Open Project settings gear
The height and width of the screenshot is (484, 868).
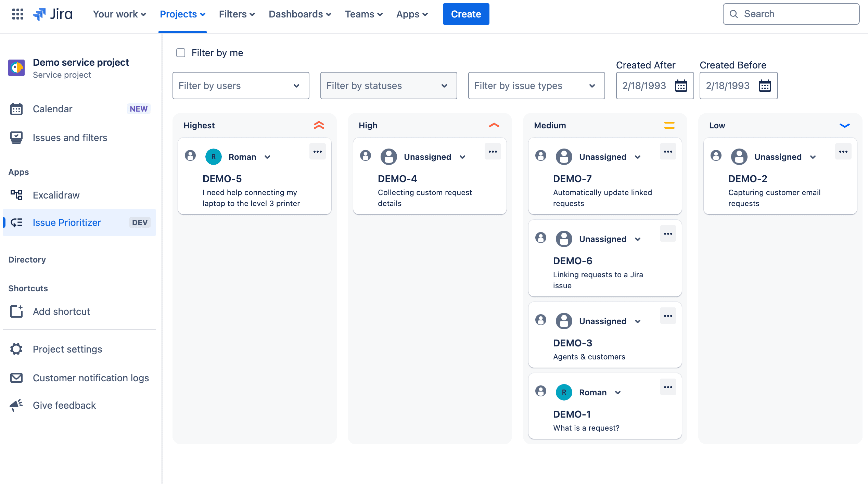pyautogui.click(x=16, y=349)
